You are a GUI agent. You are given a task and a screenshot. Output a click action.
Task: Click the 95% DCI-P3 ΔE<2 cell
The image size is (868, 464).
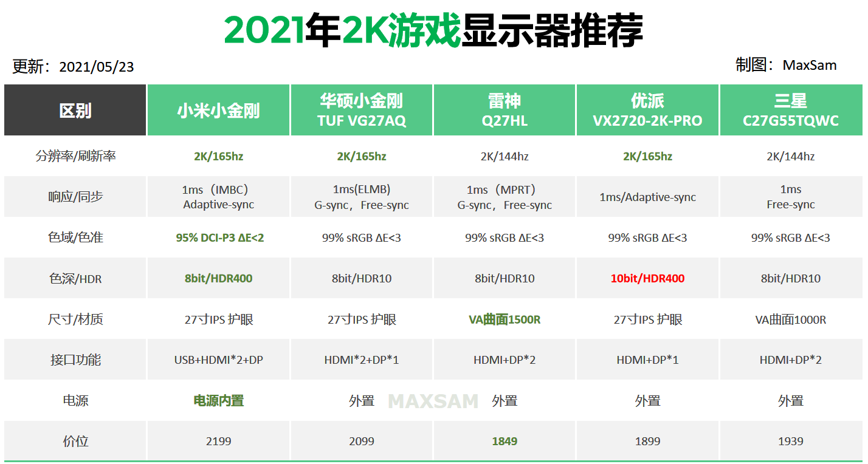tap(219, 237)
